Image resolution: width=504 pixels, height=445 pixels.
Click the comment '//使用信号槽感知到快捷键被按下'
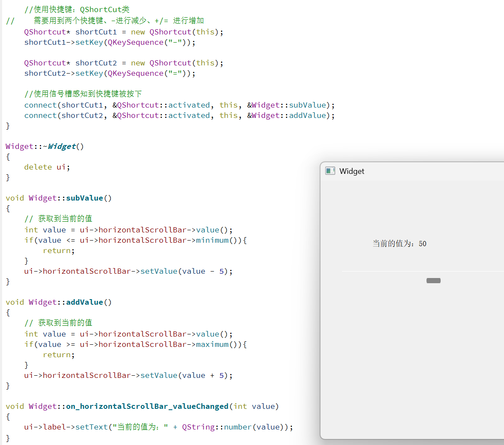click(83, 94)
